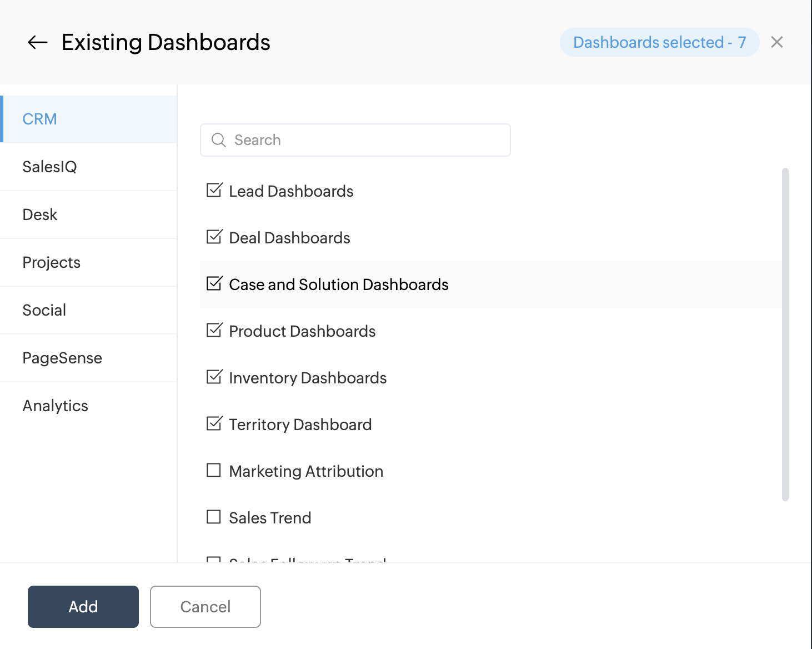Viewport: 812px width, 649px height.
Task: Go to the PageSense category
Action: (x=88, y=358)
